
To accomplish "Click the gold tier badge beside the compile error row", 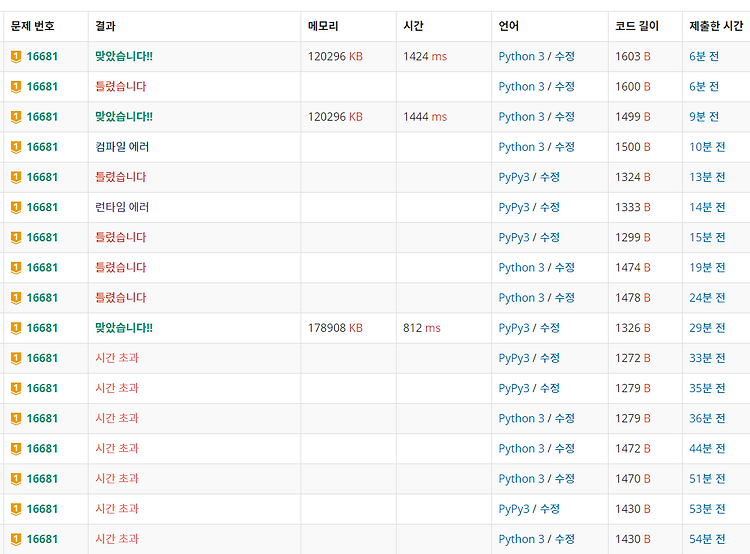I will point(16,147).
